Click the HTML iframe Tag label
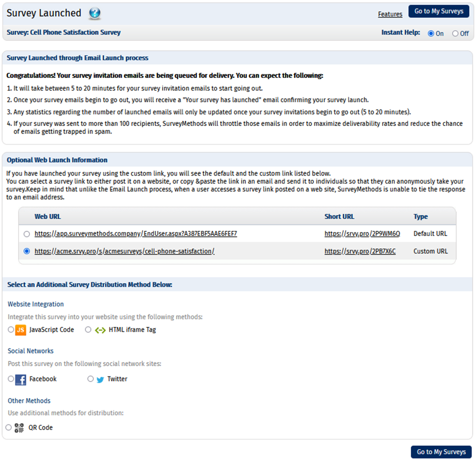Screen dimensions: 476x459 point(132,330)
